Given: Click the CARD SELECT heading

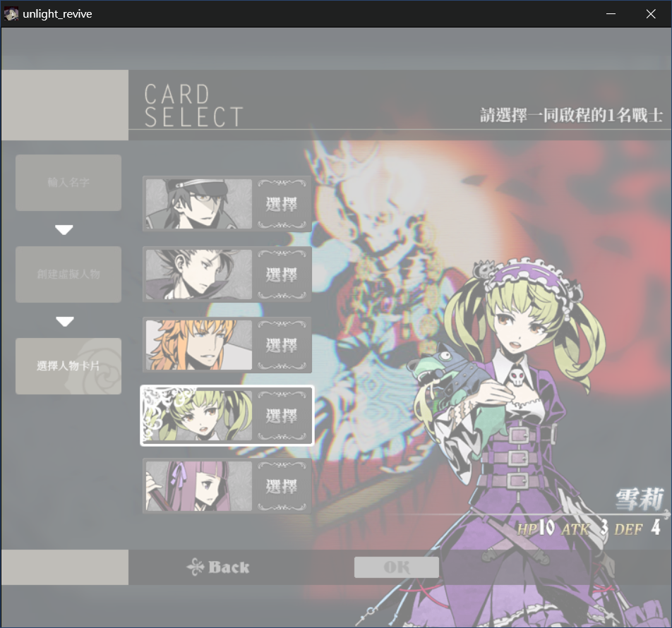Looking at the screenshot, I should [x=193, y=105].
